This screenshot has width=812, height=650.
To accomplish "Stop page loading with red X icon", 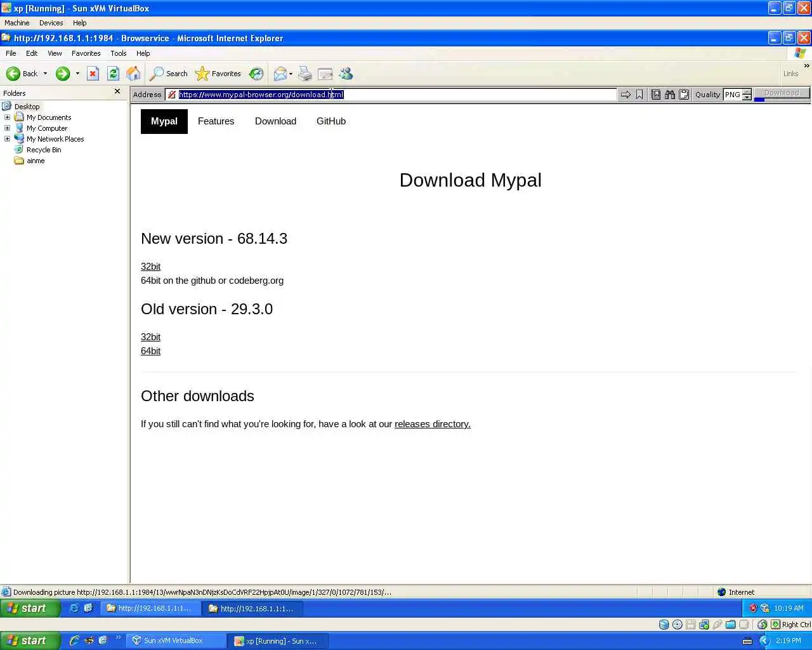I will 93,74.
